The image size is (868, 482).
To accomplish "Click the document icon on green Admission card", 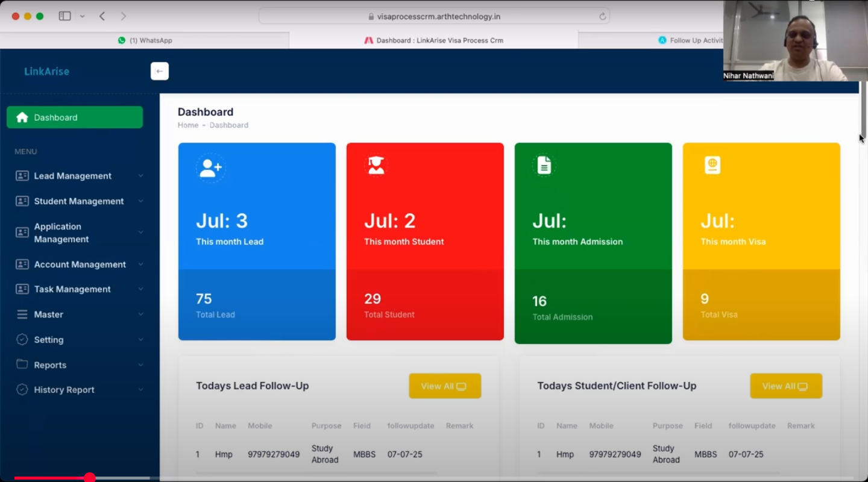I will click(x=544, y=165).
